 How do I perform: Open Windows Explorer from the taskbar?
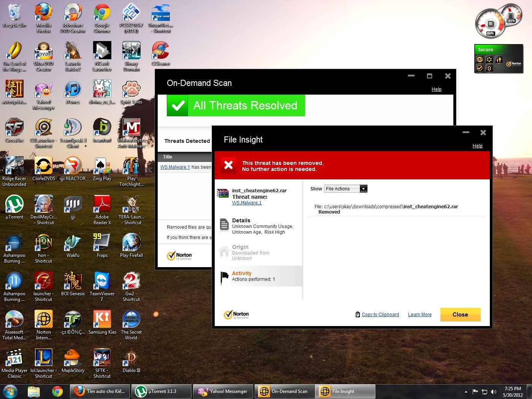point(34,391)
